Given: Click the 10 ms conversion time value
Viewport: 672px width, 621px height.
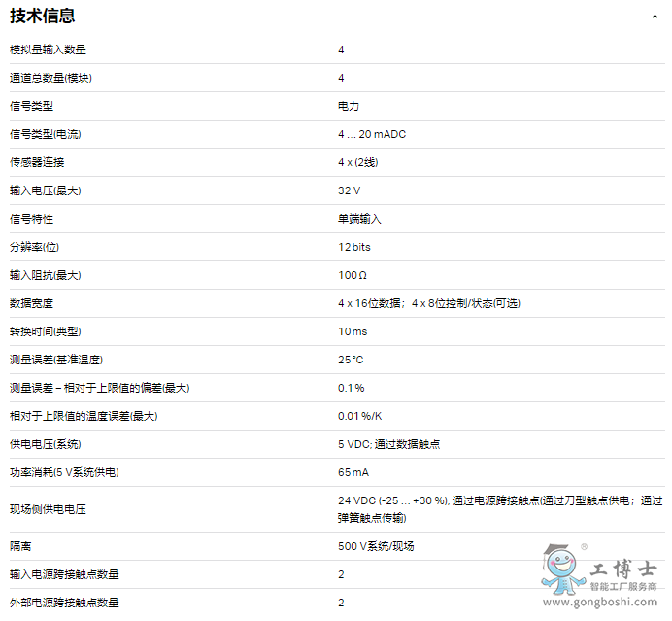Looking at the screenshot, I should (353, 331).
